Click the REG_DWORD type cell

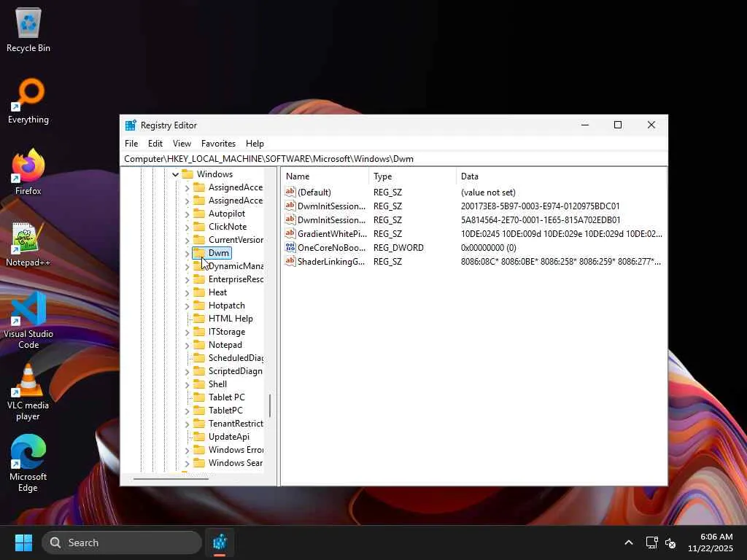pos(398,248)
